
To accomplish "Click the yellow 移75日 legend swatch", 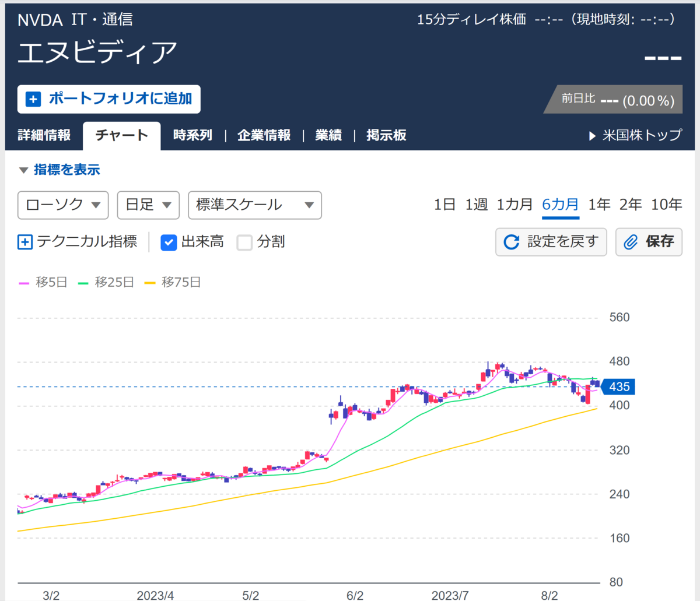I will click(x=150, y=283).
